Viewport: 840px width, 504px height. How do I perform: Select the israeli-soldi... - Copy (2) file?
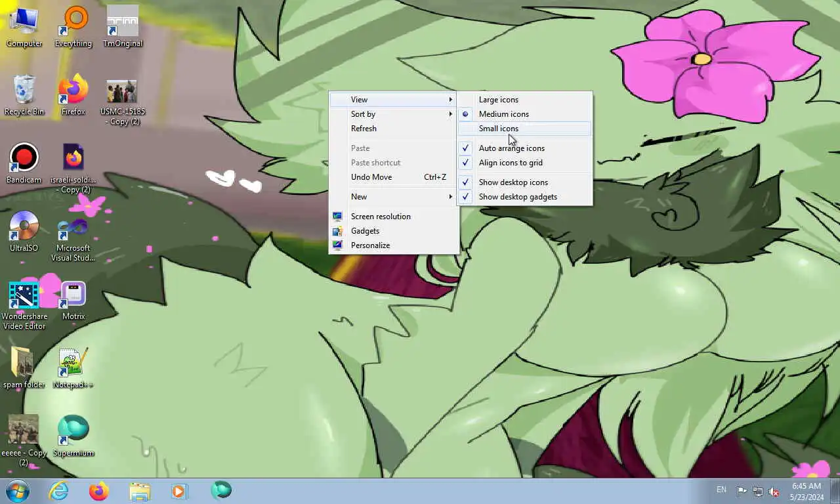73,168
